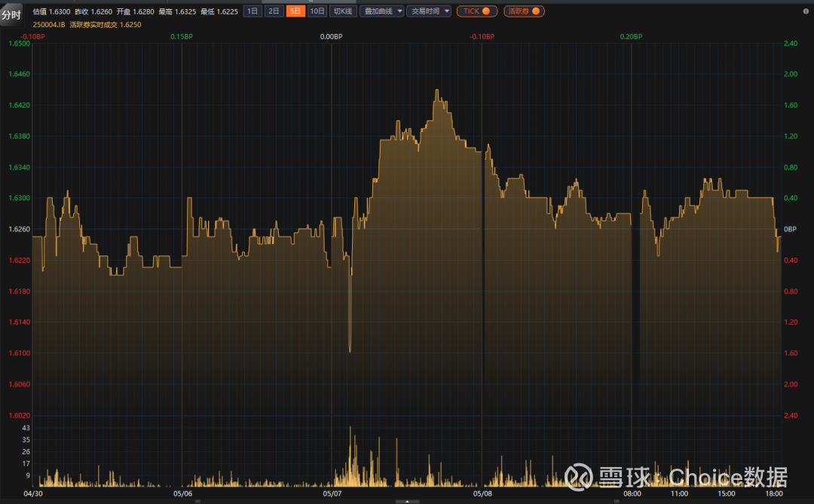Viewport: 814px width, 504px height.
Task: Click the 分时 chart mode icon
Action: (x=11, y=15)
